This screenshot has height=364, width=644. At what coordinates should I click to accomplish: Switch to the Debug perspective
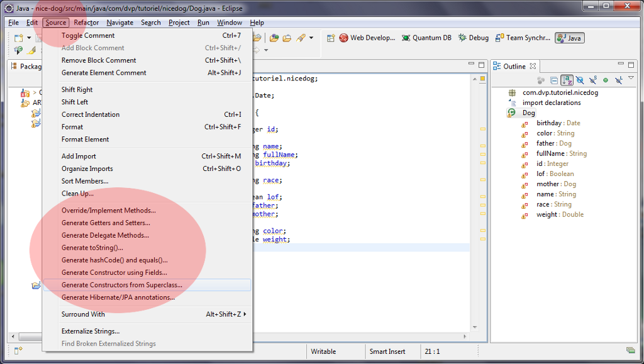[474, 38]
